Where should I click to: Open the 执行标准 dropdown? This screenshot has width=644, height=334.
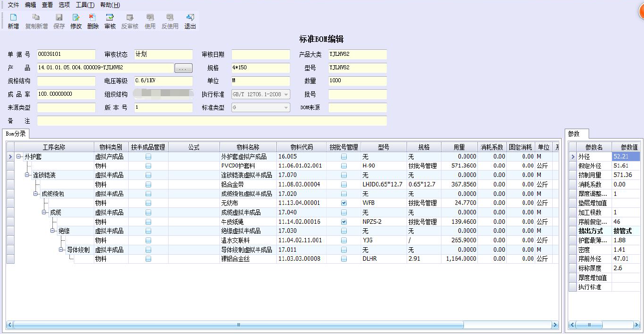(x=286, y=94)
